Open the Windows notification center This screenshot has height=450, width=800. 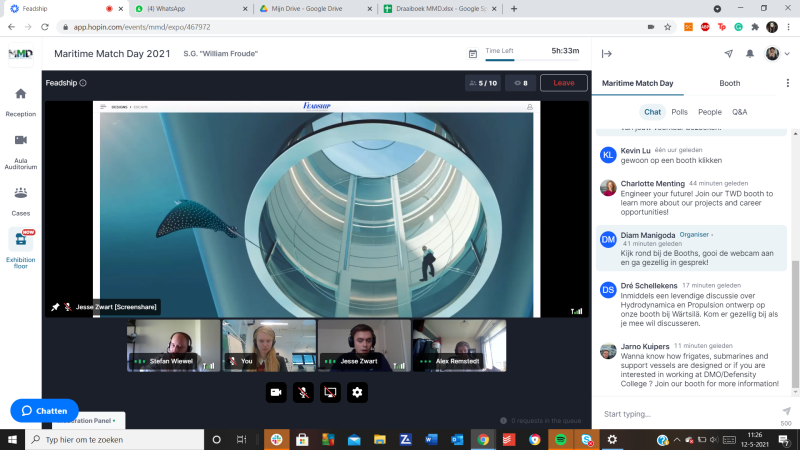[784, 439]
